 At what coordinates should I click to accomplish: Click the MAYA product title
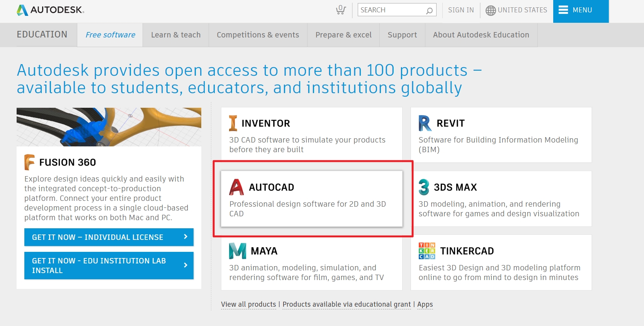[x=264, y=251]
